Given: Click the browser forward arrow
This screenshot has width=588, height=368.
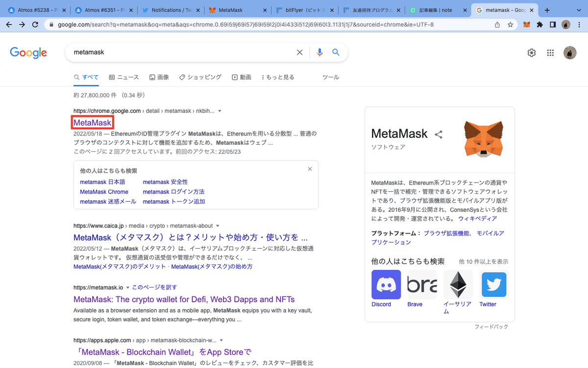Looking at the screenshot, I should (x=22, y=25).
